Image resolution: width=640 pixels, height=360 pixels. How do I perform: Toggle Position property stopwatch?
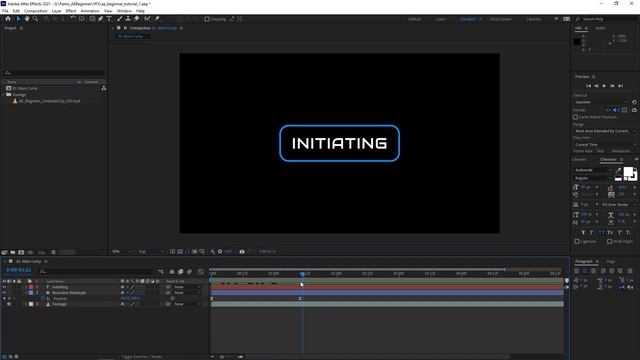(x=42, y=298)
